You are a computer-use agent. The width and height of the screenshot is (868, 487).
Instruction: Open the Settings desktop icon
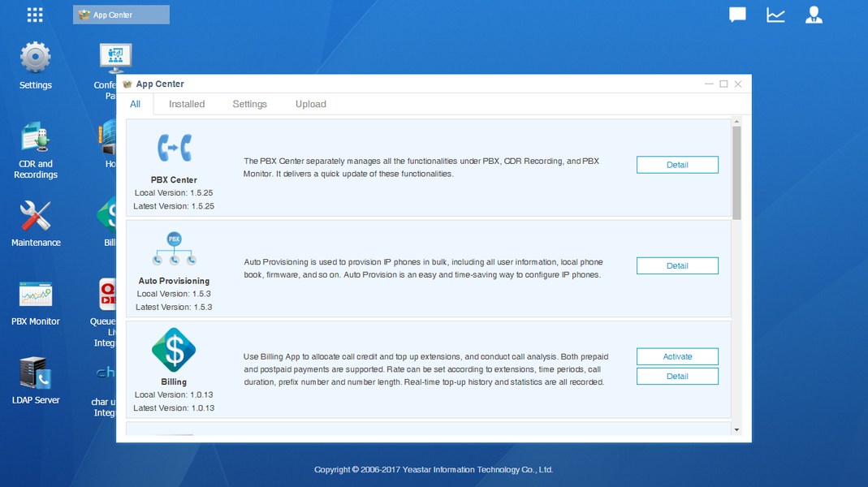36,65
